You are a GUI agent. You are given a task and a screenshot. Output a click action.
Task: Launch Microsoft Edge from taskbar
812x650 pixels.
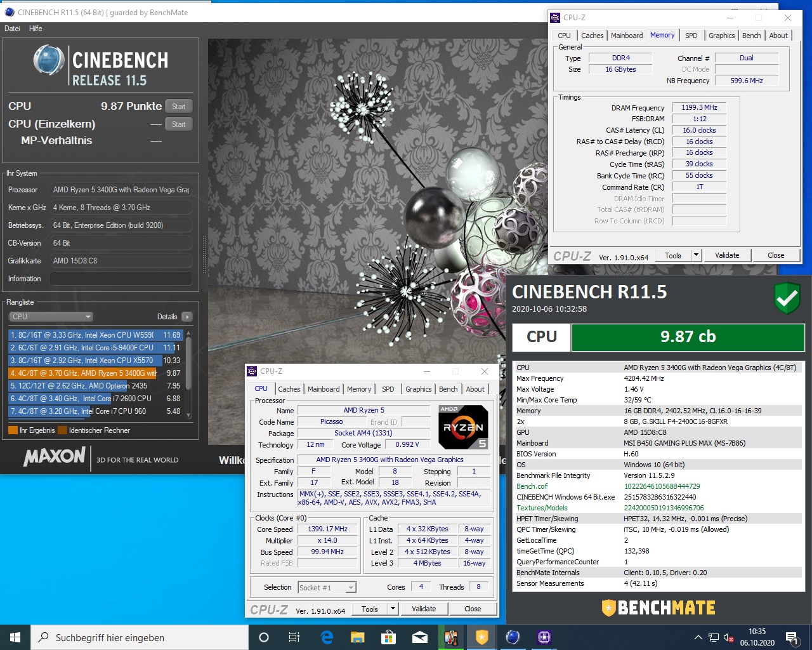tap(327, 637)
